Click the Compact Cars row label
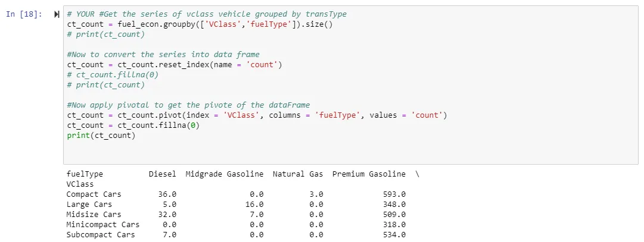644x242 pixels. click(94, 194)
